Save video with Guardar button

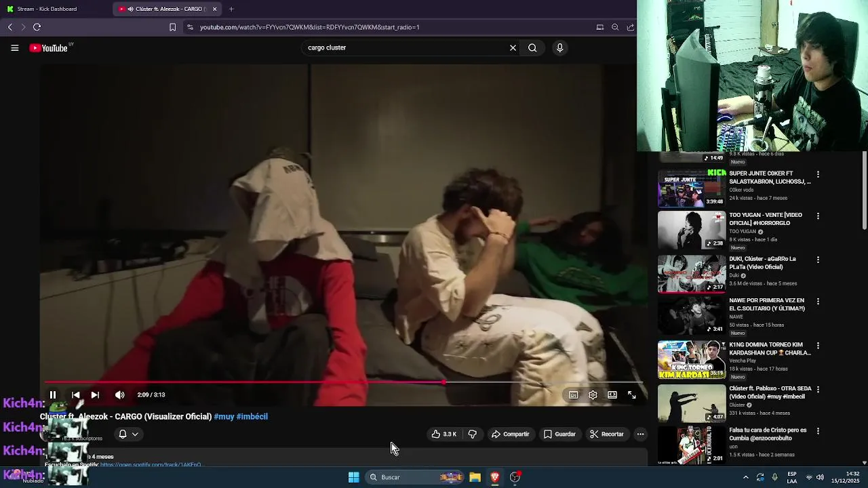pyautogui.click(x=559, y=434)
